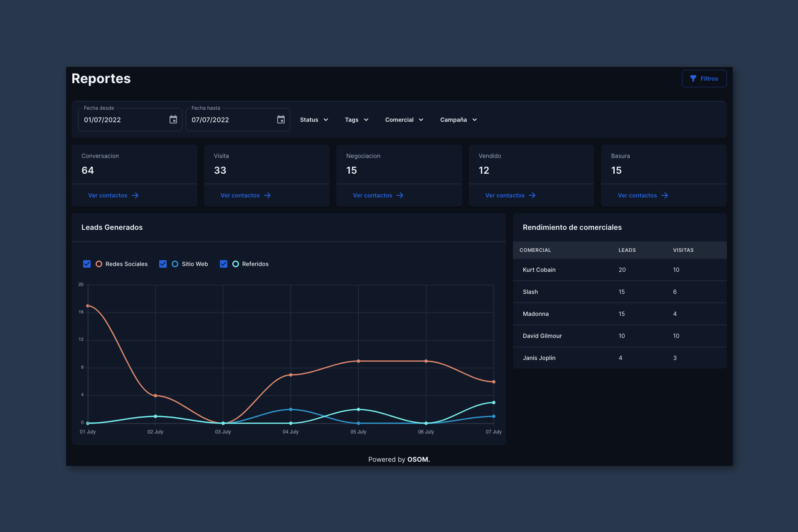
Task: Click the Rendimiento de comerciales heading
Action: pos(572,227)
